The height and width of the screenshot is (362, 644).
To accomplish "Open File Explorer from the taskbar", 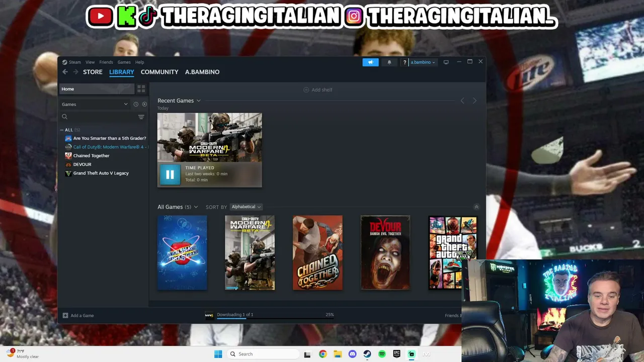I will (337, 354).
